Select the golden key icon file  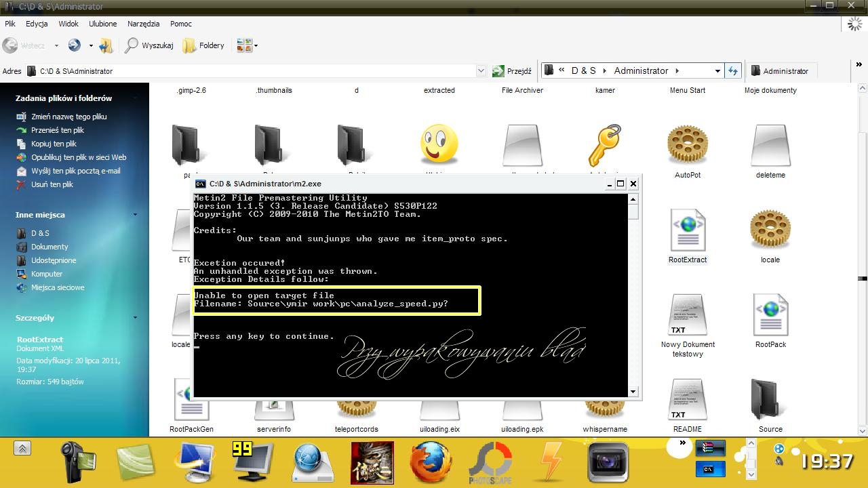tap(605, 145)
